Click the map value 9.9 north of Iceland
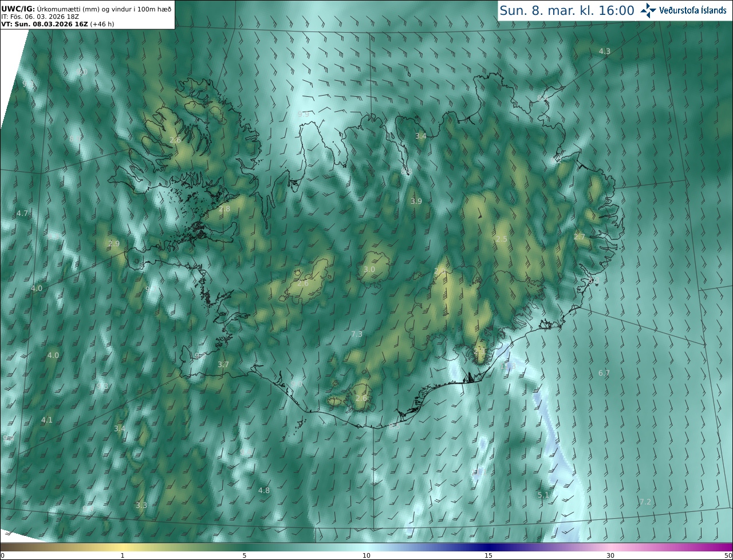The height and width of the screenshot is (560, 733). tap(303, 115)
